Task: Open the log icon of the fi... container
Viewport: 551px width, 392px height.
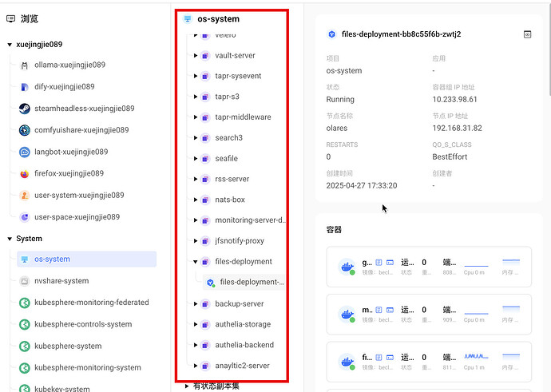Action: [379, 357]
